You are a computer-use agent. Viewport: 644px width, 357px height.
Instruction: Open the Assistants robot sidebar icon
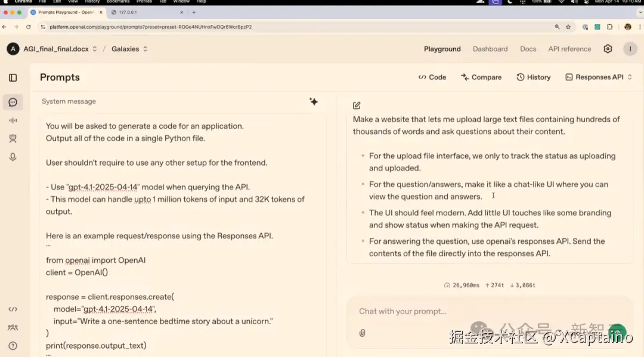click(13, 139)
